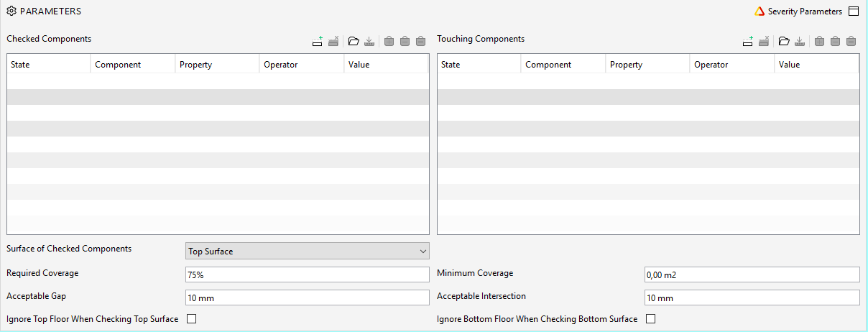The image size is (868, 332).
Task: Open Surface of Checked Components dropdown
Action: tap(307, 251)
